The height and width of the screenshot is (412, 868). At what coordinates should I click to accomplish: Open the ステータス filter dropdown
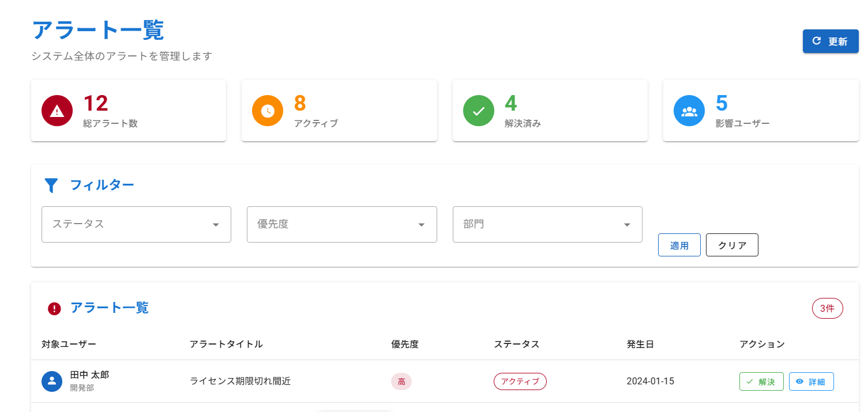coord(136,224)
